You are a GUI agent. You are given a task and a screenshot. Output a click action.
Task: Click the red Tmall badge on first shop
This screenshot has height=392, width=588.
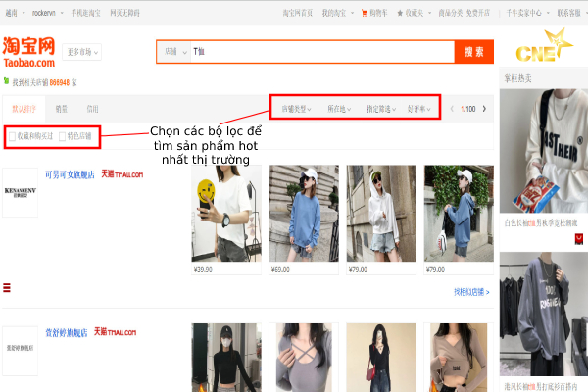[122, 174]
